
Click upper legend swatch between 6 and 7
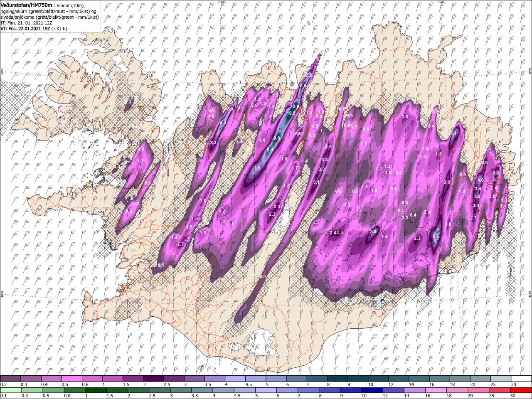(296, 379)
